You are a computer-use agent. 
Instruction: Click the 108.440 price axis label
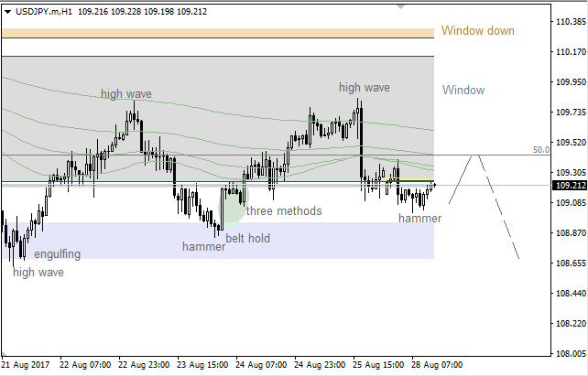(x=571, y=294)
